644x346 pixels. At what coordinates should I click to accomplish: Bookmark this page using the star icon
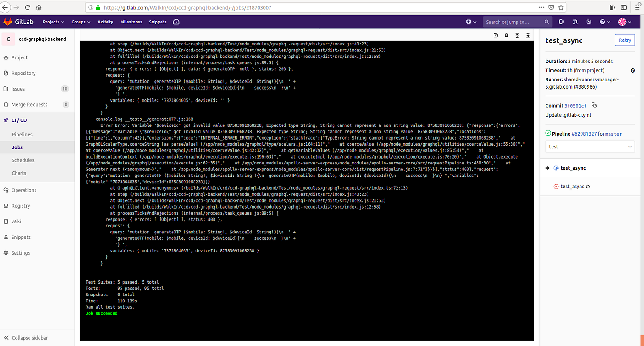(x=561, y=7)
